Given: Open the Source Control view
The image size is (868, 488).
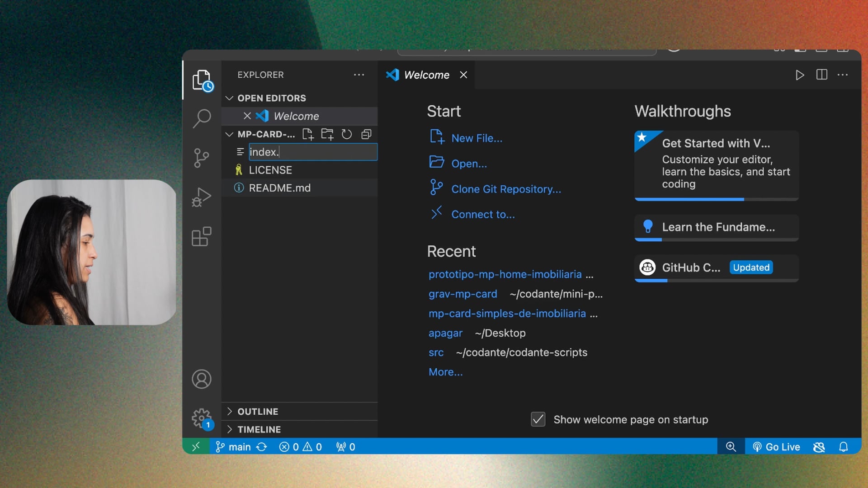Looking at the screenshot, I should [202, 158].
